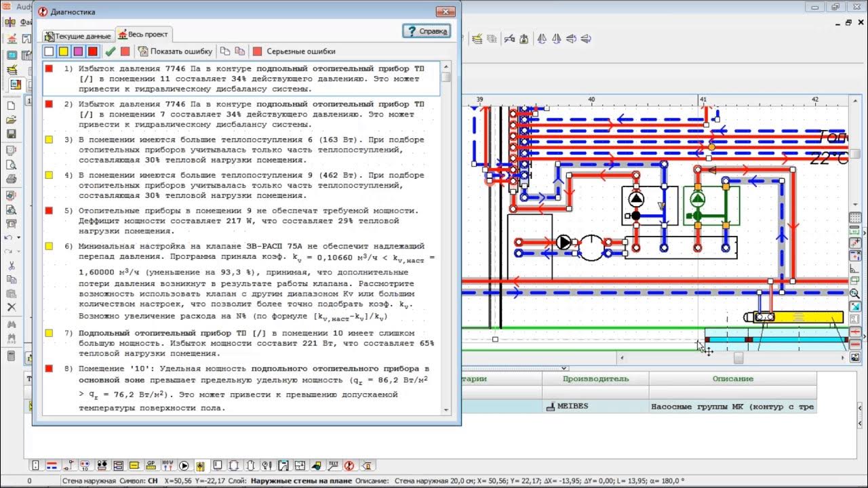This screenshot has height=488, width=868.
Task: Click the first horizontal flip icon in the toolbar
Action: [x=571, y=39]
